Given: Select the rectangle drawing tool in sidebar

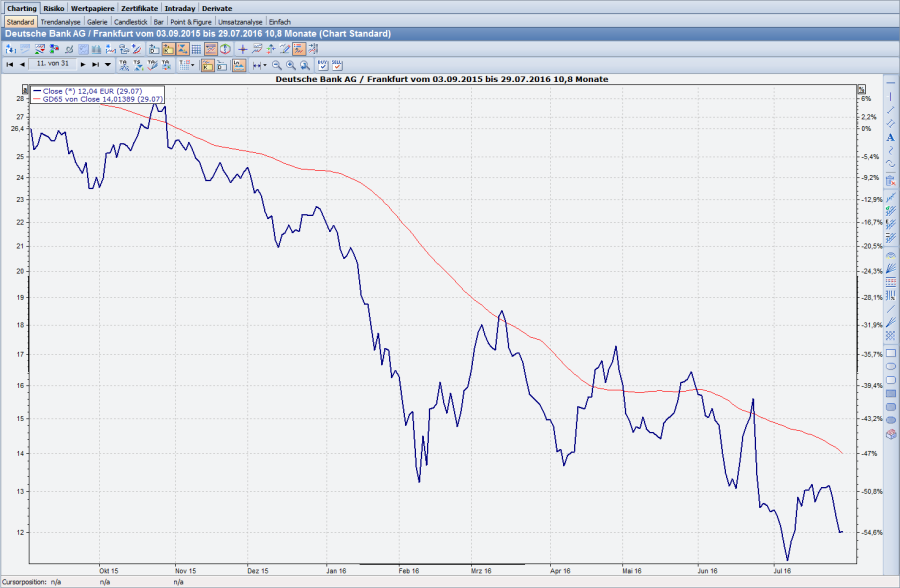Looking at the screenshot, I should [x=890, y=353].
